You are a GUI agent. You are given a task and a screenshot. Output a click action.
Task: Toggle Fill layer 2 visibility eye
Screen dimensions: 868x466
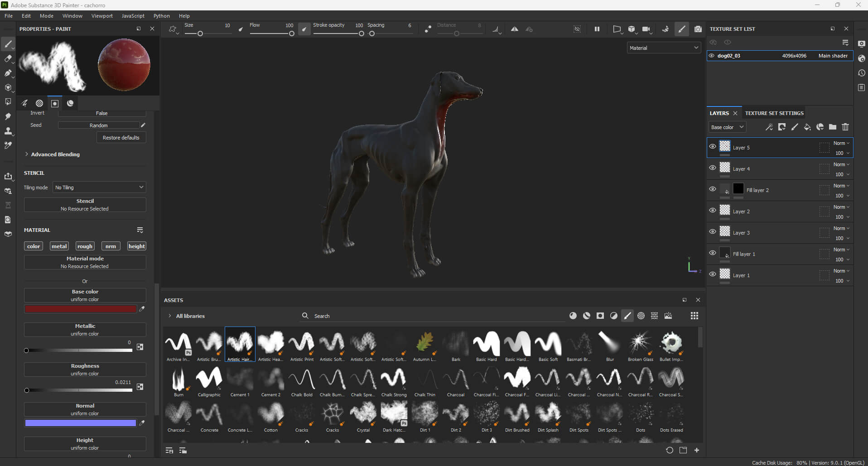[713, 189]
